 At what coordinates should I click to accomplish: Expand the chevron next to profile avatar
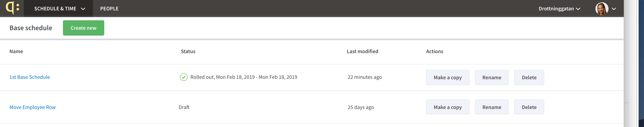click(x=614, y=9)
